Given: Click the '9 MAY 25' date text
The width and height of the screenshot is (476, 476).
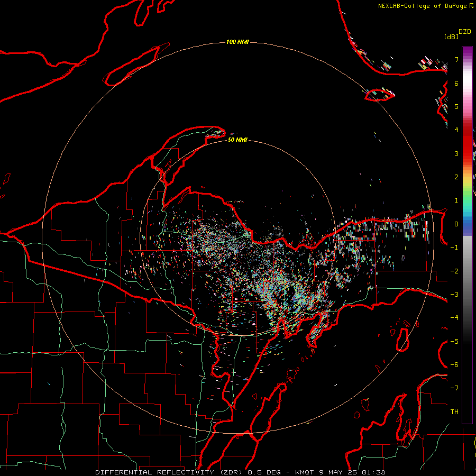Looking at the screenshot, I should [337, 472].
